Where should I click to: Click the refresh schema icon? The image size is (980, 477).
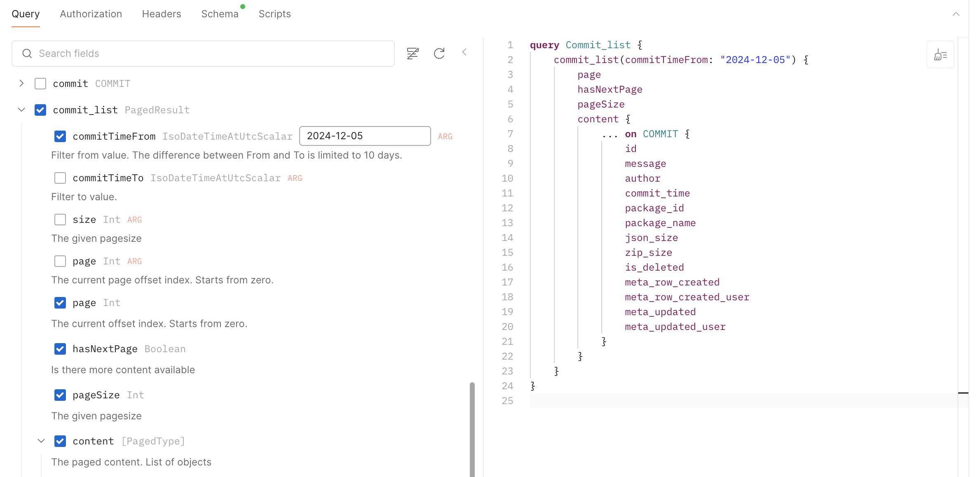(x=439, y=53)
